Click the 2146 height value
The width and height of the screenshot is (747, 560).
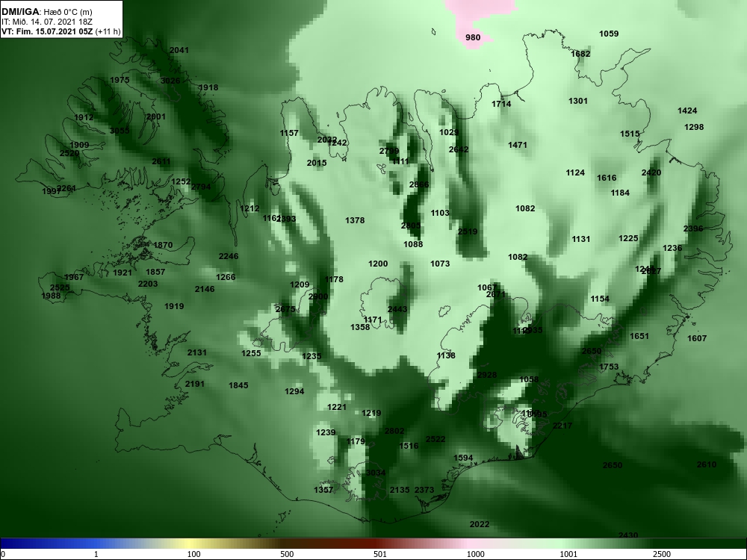(205, 289)
